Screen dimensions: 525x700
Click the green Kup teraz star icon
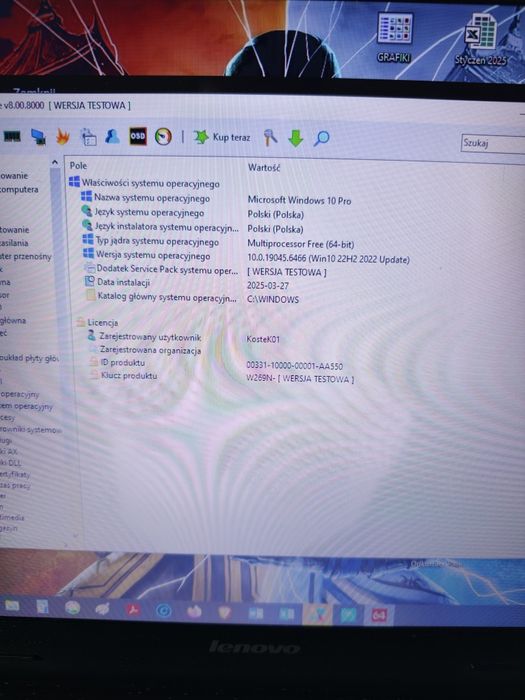(201, 137)
